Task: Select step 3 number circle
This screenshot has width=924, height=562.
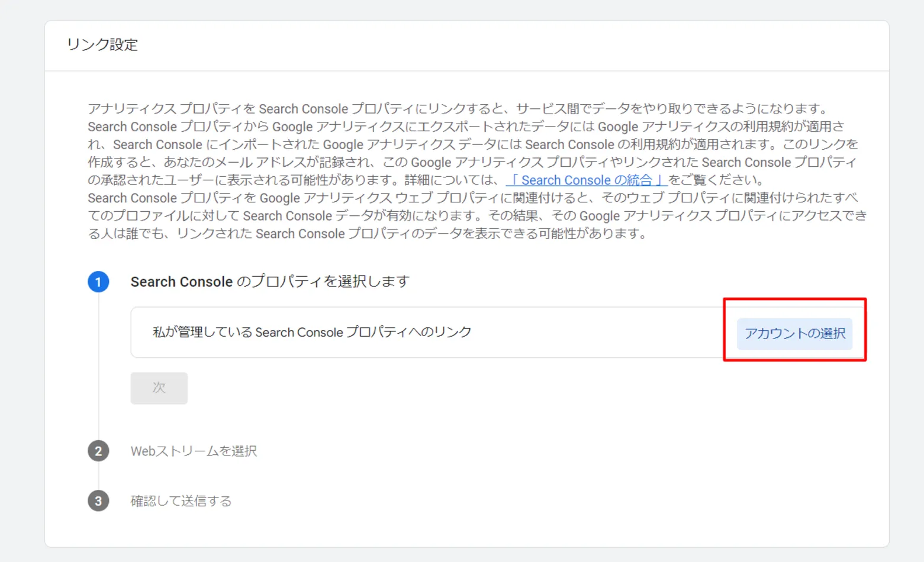Action: coord(98,501)
